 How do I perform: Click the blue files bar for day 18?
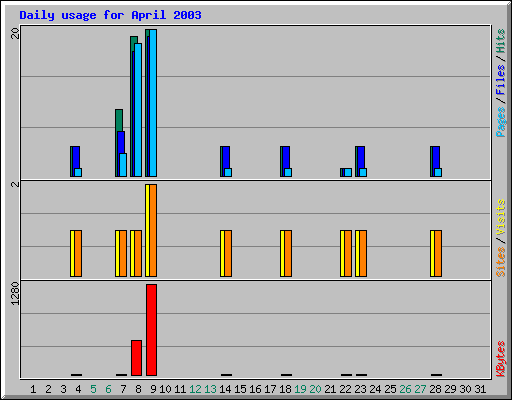[286, 157]
